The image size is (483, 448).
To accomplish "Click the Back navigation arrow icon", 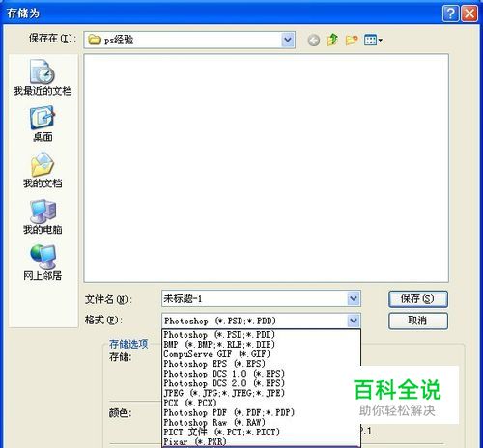I will point(314,41).
